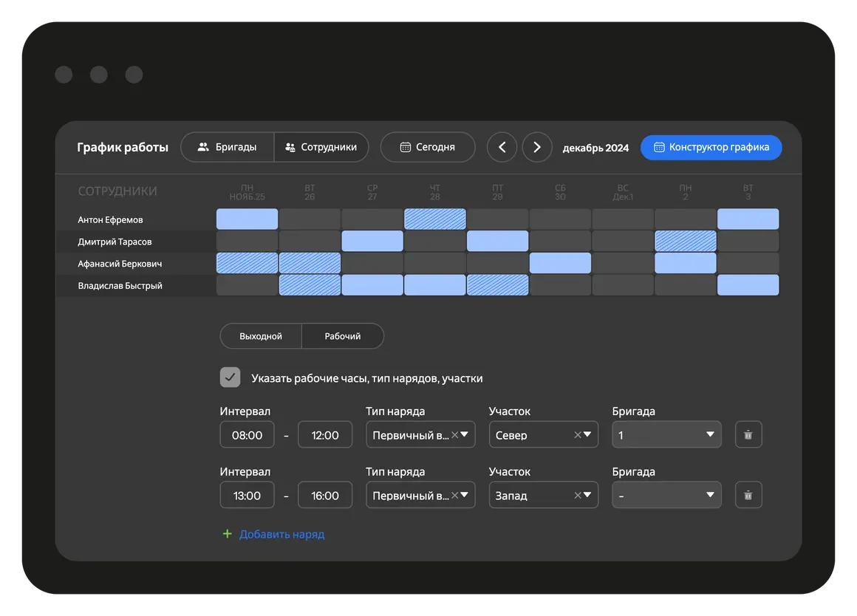This screenshot has height=616, width=857.
Task: Open the Север district dropdown arrow
Action: point(588,435)
